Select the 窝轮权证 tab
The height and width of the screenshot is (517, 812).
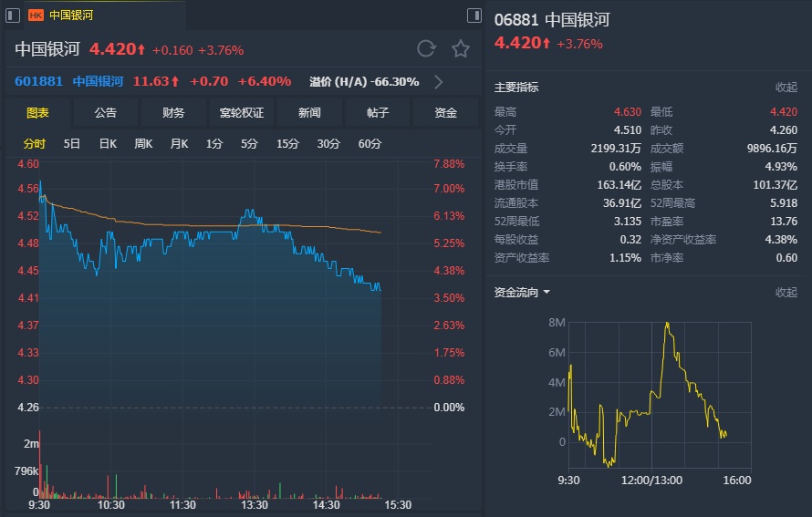coord(242,113)
